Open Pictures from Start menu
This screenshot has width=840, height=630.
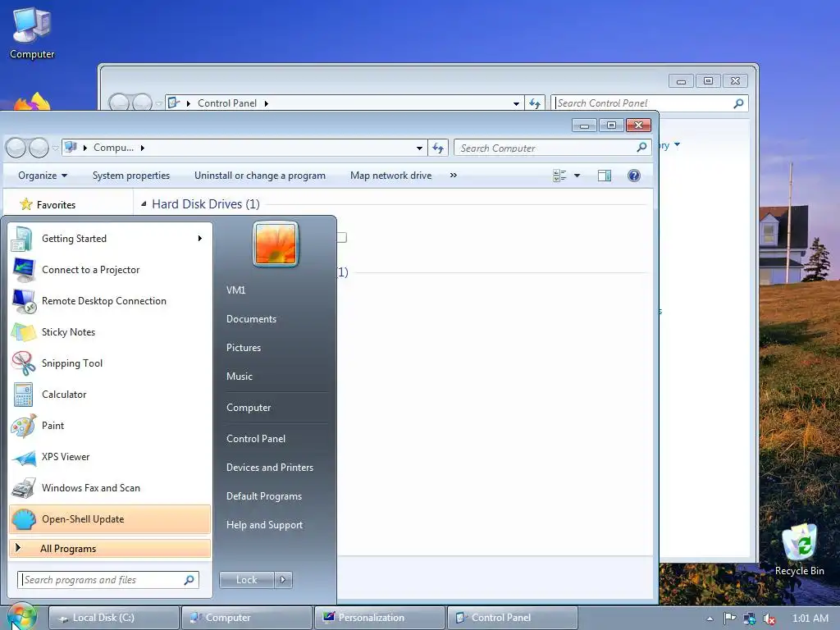point(243,348)
